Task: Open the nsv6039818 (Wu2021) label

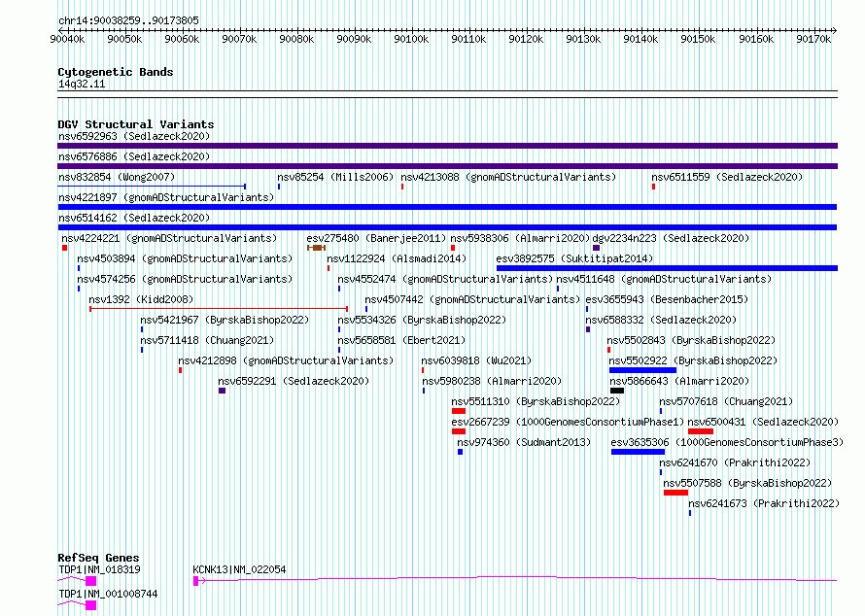Action: point(476,360)
